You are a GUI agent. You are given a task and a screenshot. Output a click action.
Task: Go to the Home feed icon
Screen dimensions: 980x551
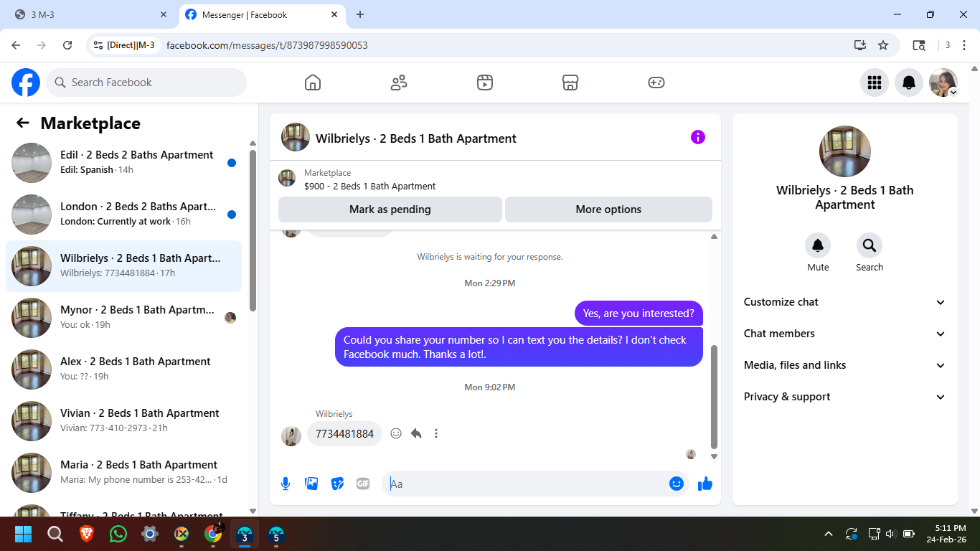[x=313, y=83]
